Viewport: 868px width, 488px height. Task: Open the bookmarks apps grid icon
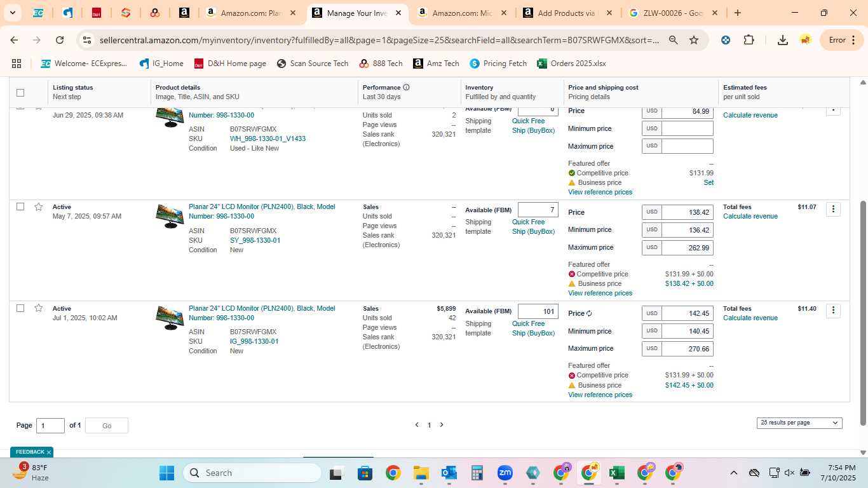[x=17, y=64]
